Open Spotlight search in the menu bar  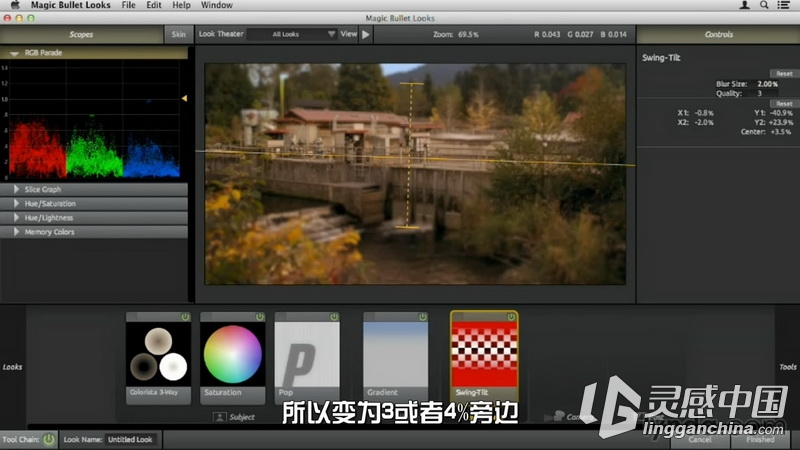click(764, 5)
